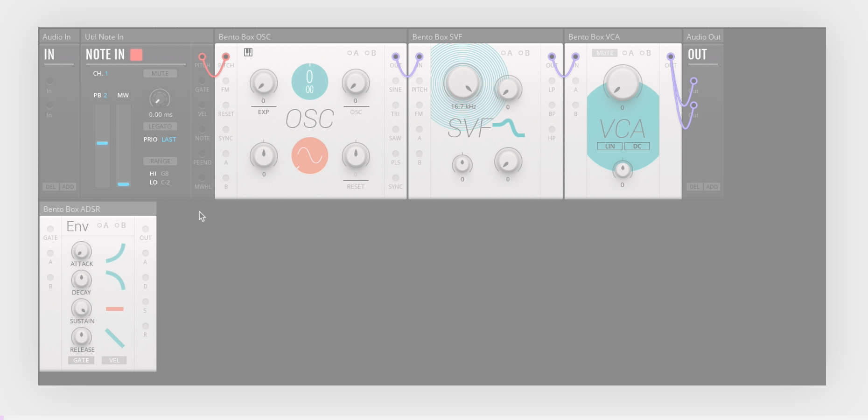Toggle the VEL button on the Env module

pos(114,360)
